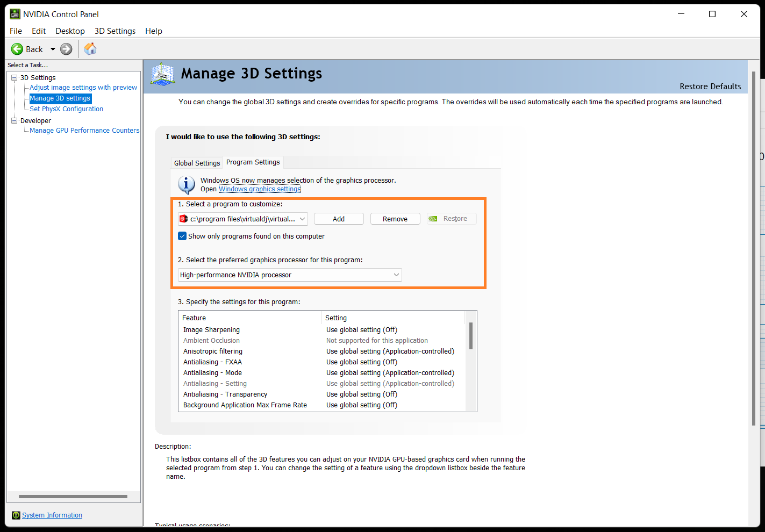Open the Edit menu

tap(39, 31)
